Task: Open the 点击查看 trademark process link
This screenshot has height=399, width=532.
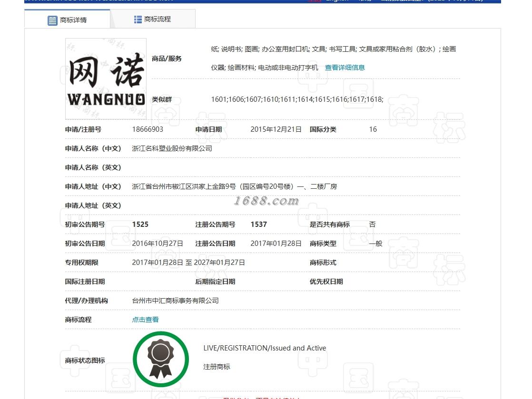Action: [x=145, y=319]
